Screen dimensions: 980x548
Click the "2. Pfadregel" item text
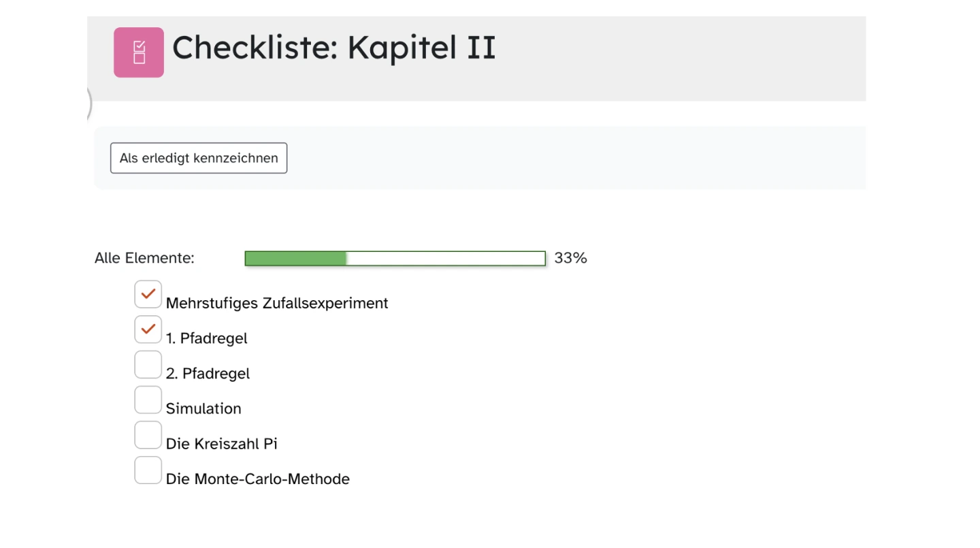click(208, 374)
